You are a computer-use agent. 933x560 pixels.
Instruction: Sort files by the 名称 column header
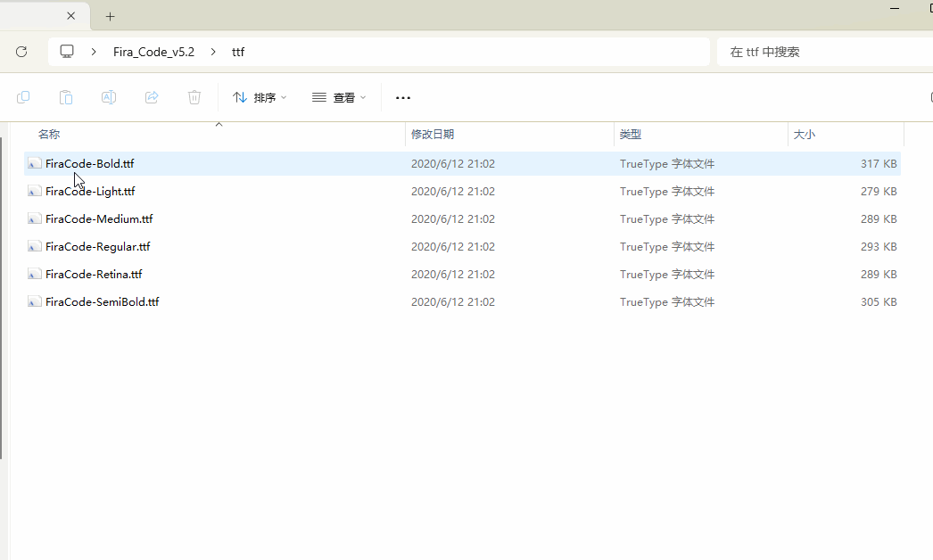tap(49, 135)
